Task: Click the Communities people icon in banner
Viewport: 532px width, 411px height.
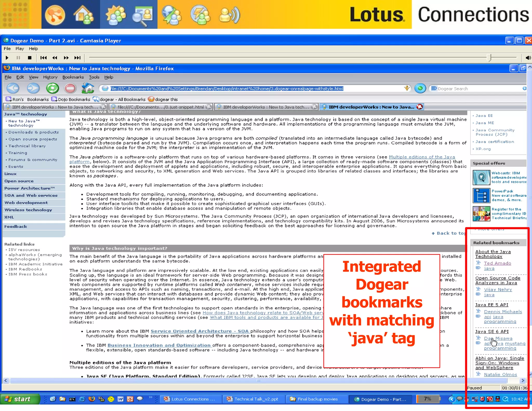Action: point(115,15)
